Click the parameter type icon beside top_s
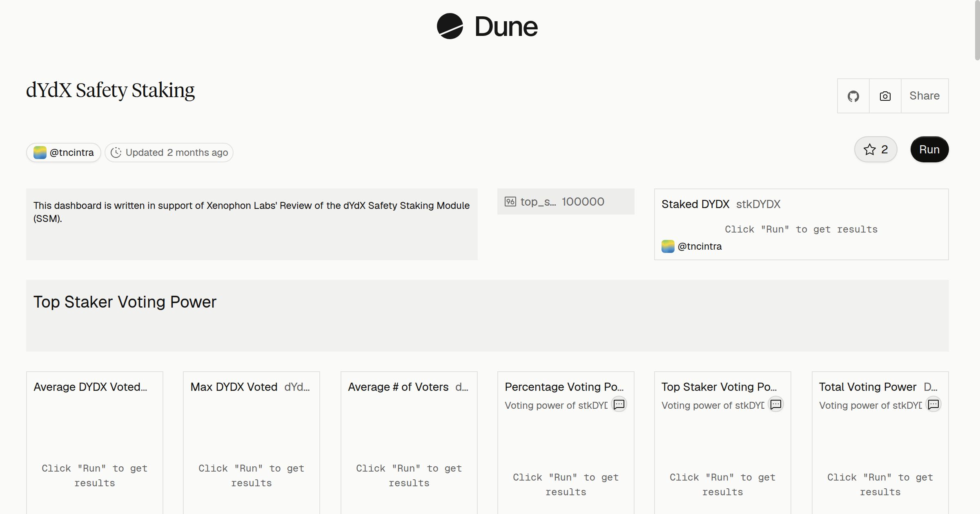 tap(510, 202)
